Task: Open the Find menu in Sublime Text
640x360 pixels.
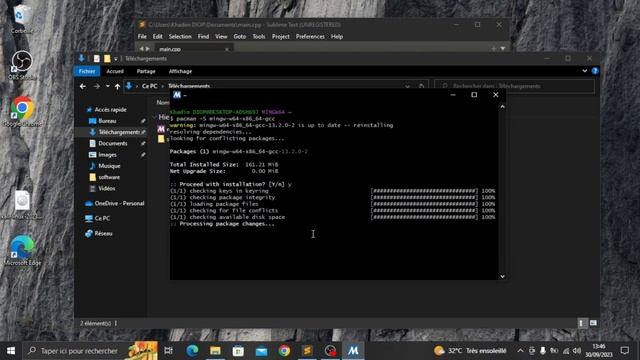Action: pyautogui.click(x=203, y=37)
